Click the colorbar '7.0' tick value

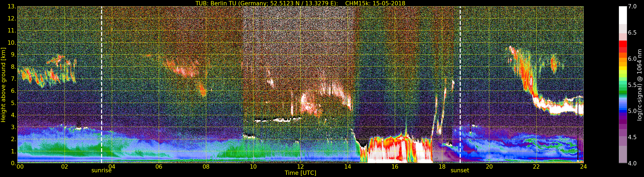coord(632,6)
